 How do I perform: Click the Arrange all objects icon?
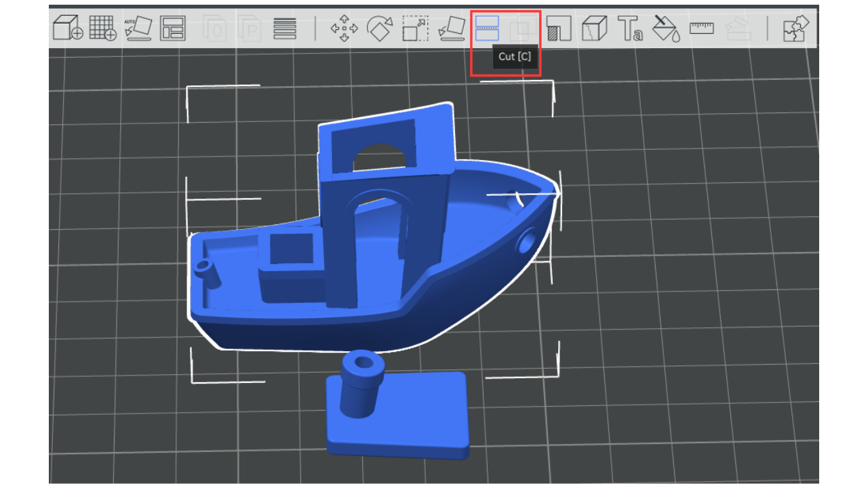pyautogui.click(x=173, y=28)
